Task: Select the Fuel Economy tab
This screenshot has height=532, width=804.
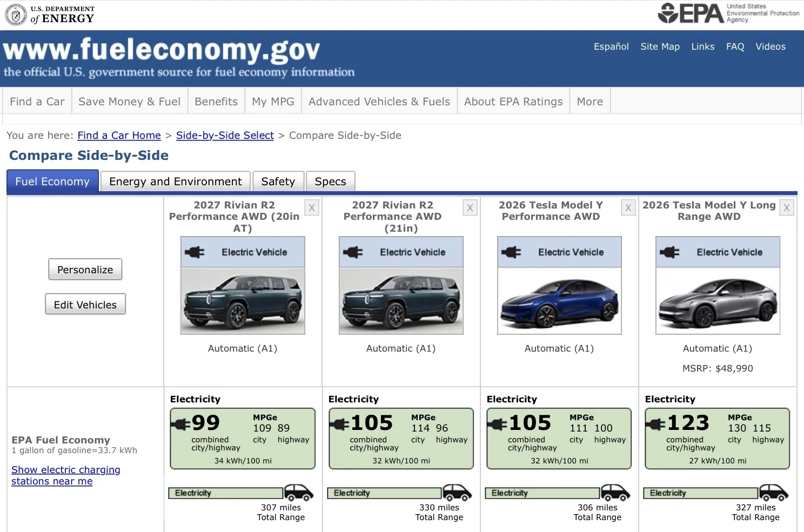Action: (x=52, y=181)
